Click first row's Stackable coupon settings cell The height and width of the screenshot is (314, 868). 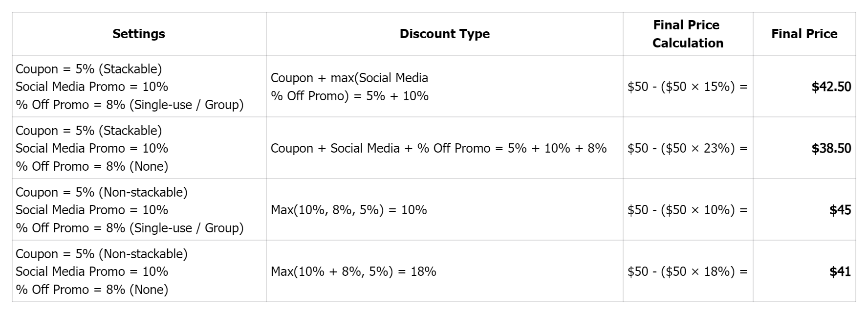139,87
